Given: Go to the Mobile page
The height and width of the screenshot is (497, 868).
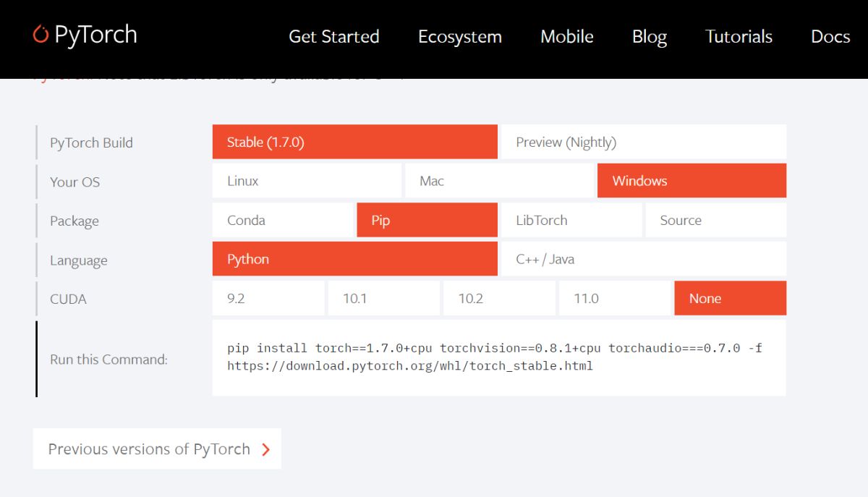Looking at the screenshot, I should click(x=567, y=37).
